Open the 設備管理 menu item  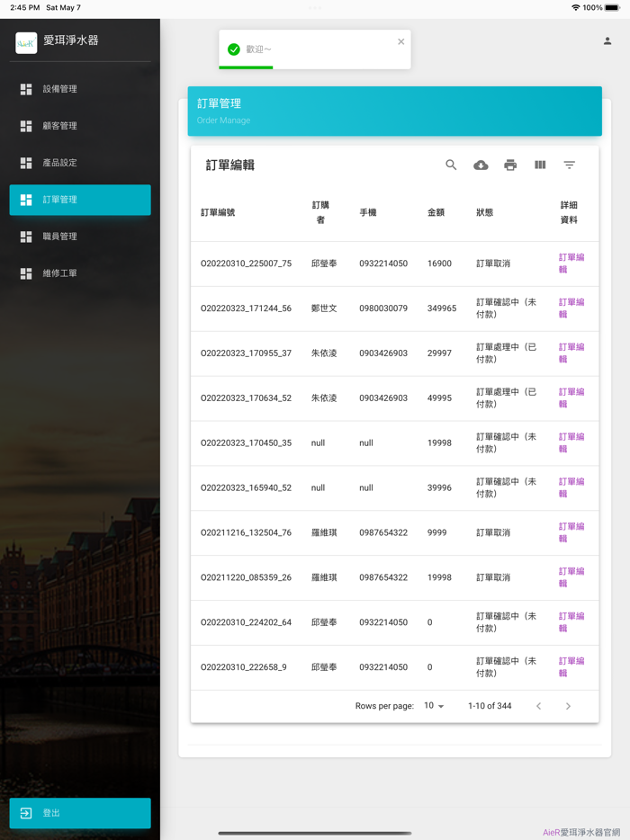[x=80, y=89]
